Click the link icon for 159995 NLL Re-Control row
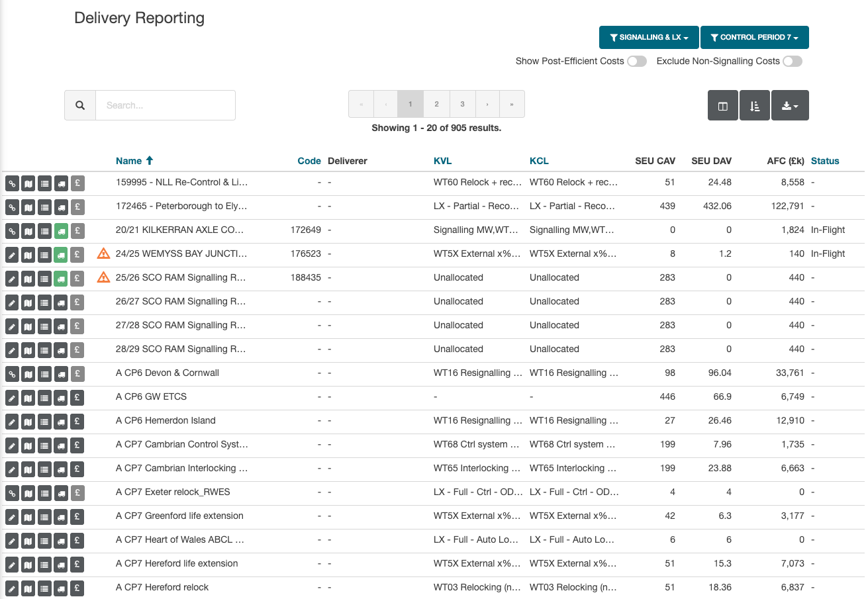The width and height of the screenshot is (868, 599). click(x=12, y=183)
